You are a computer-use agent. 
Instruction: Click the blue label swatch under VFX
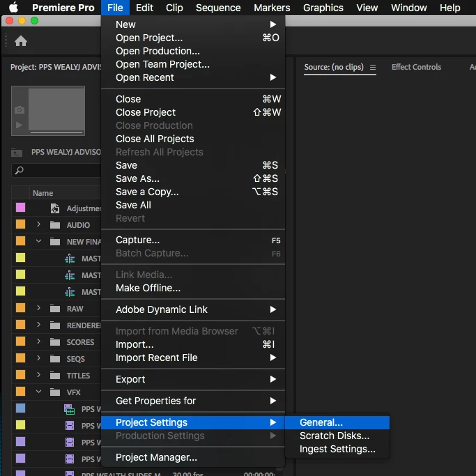(20, 408)
